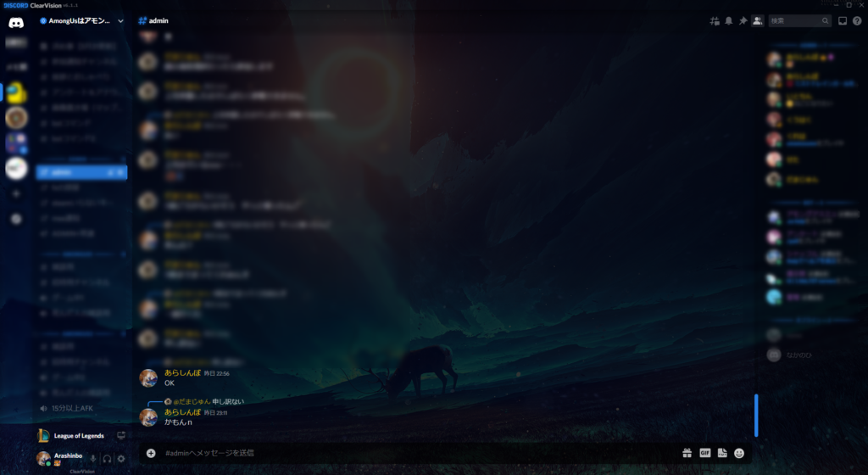868x475 pixels.
Task: Expand the AmongUs server name dropdown
Action: pos(120,20)
